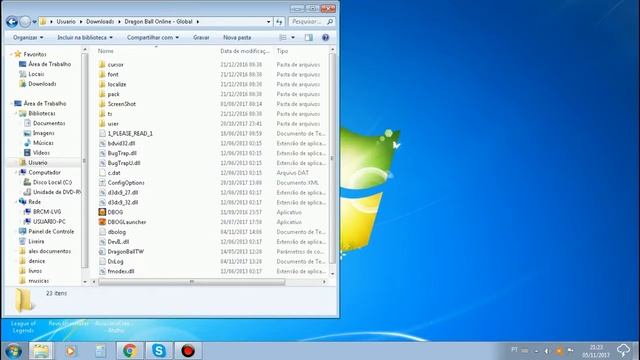Select the DBOGLauncher application icon
Image resolution: width=640 pixels, height=360 pixels.
pyautogui.click(x=102, y=222)
